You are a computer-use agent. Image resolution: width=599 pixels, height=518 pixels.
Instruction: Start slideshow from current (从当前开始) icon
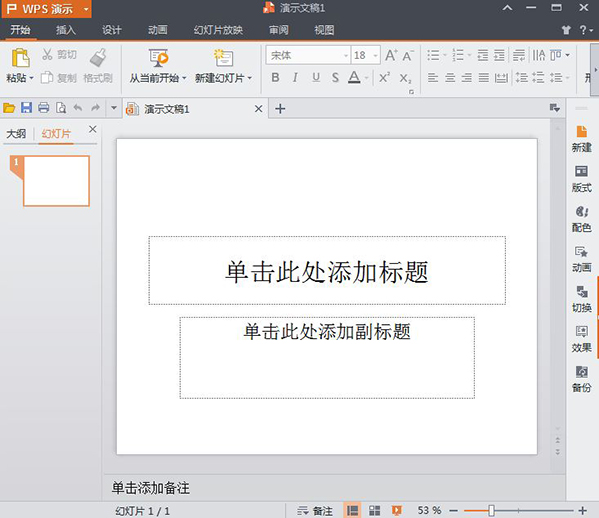(158, 58)
